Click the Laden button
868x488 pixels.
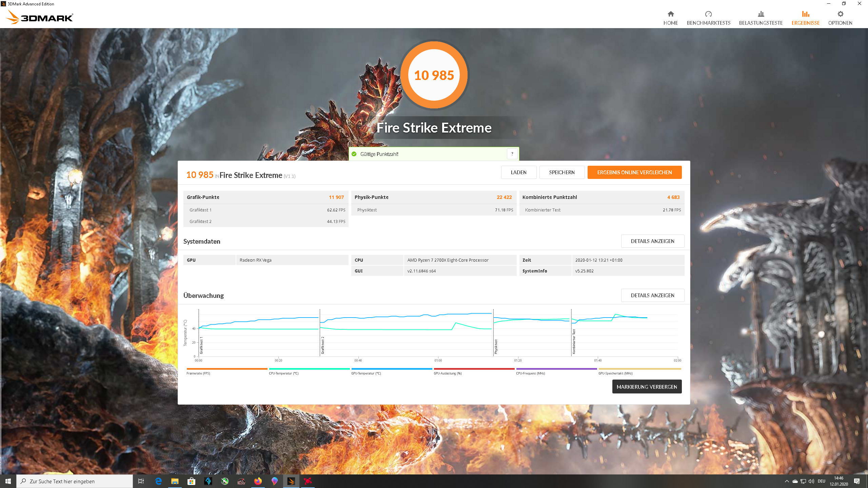click(x=518, y=172)
